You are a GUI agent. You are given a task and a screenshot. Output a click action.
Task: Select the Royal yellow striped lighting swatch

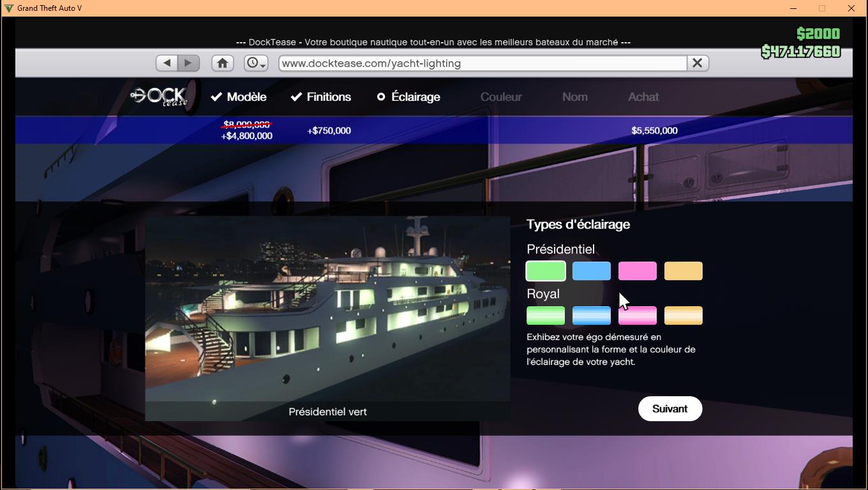click(x=684, y=316)
